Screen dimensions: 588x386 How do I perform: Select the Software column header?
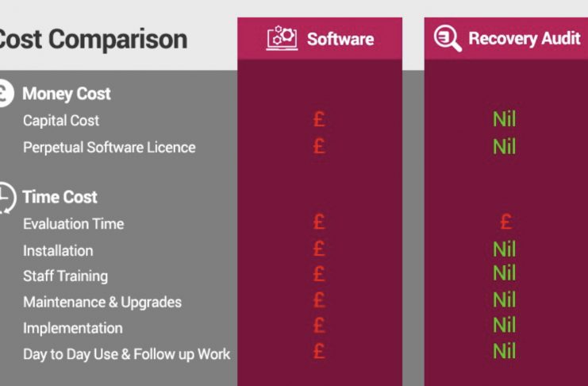(x=320, y=38)
